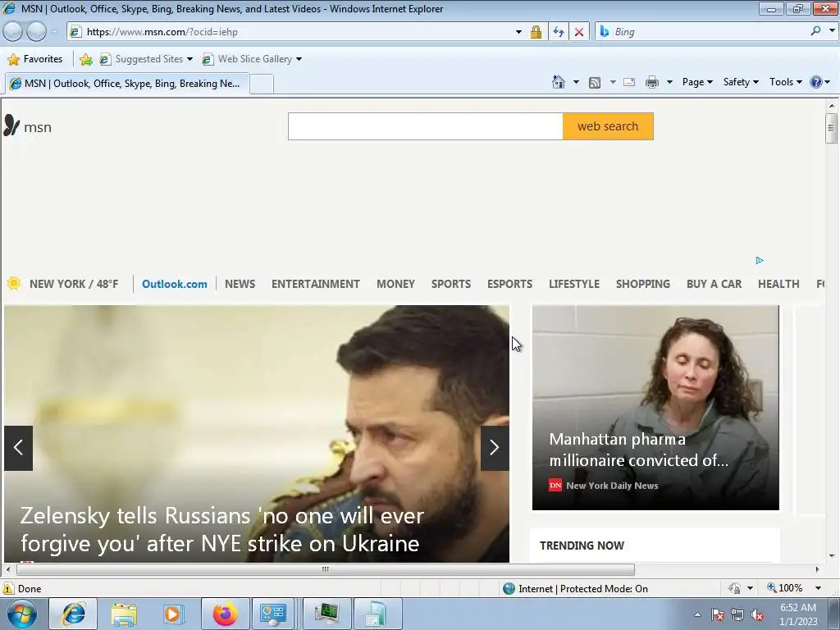This screenshot has width=840, height=630.
Task: Click the Refresh page icon
Action: pyautogui.click(x=558, y=32)
